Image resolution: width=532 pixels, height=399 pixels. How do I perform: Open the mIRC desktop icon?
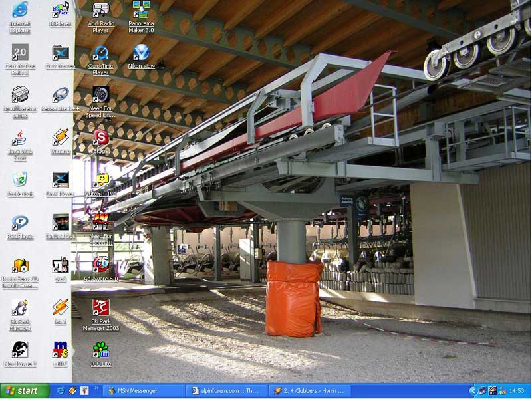click(x=61, y=350)
